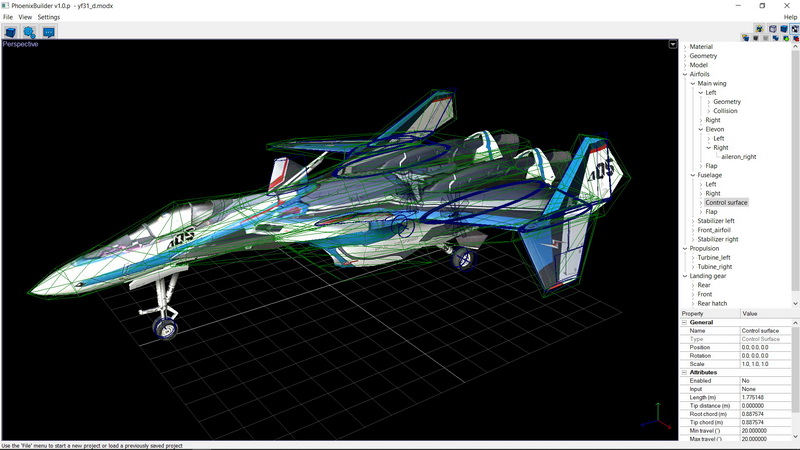Select the Rear hatch tree item

tap(712, 304)
